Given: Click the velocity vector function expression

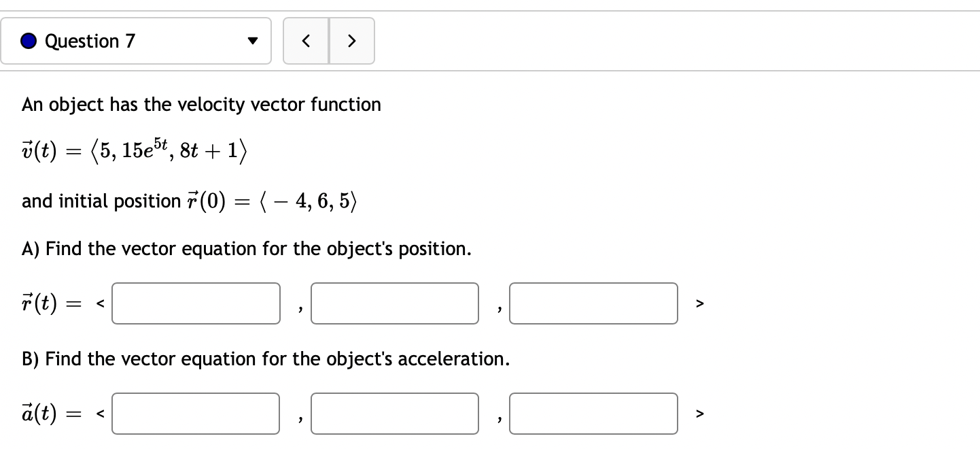Looking at the screenshot, I should tap(134, 149).
